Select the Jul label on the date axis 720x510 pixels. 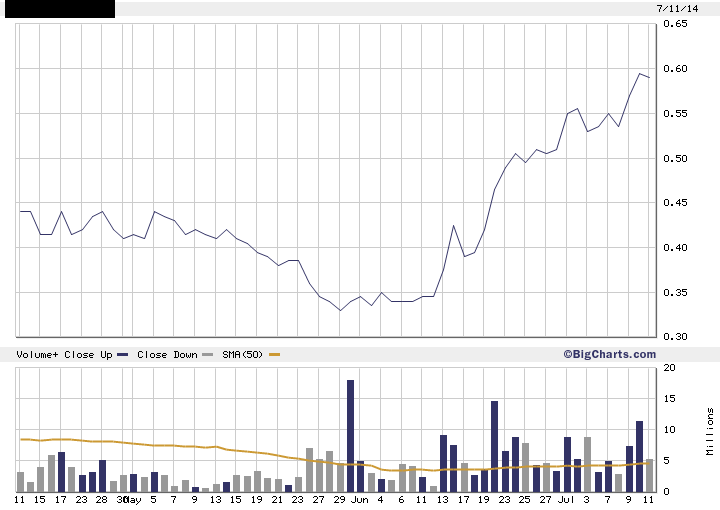coord(567,498)
